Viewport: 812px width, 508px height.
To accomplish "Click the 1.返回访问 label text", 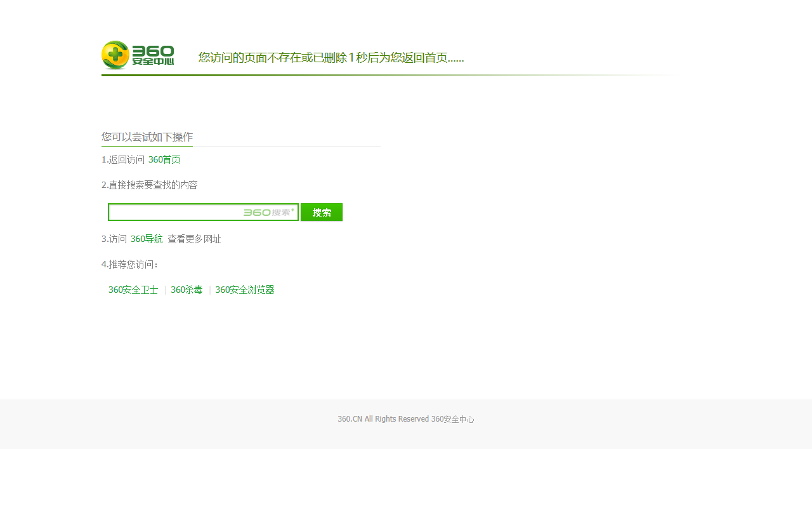I will point(123,160).
